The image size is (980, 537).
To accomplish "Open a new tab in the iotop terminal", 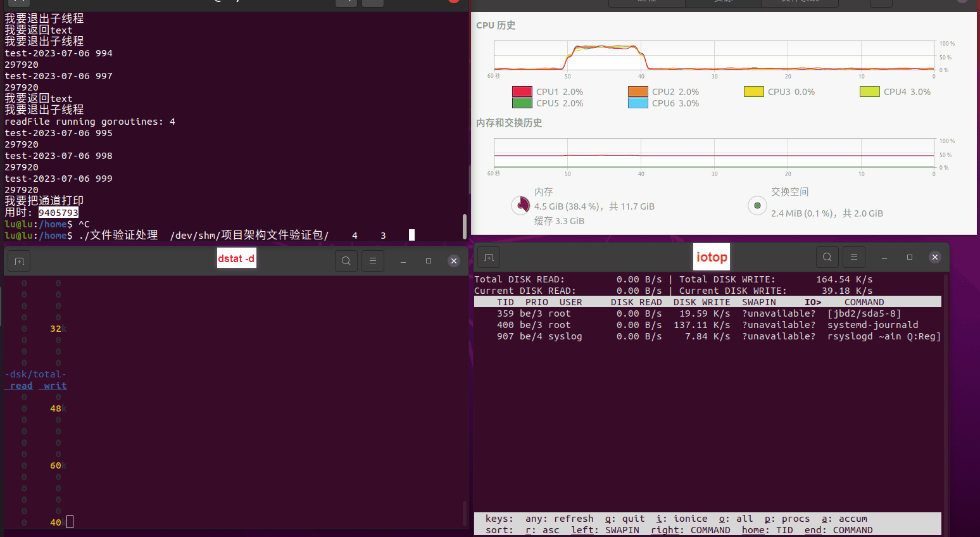I will [489, 257].
